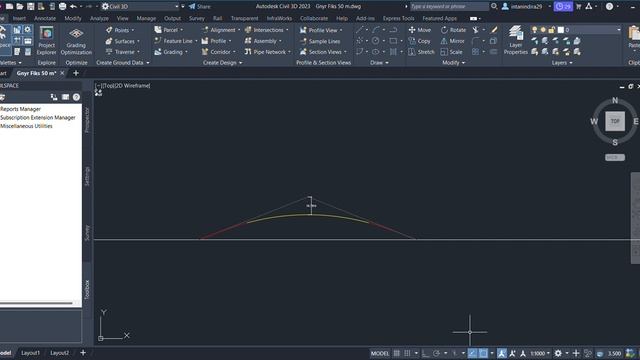Click the TOP face of the ViewCube

tap(615, 121)
